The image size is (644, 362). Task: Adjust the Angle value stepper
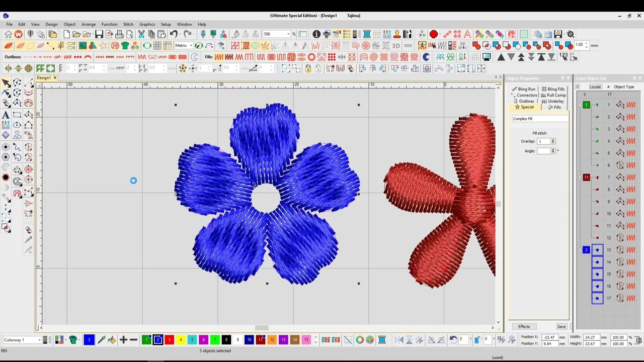point(553,151)
